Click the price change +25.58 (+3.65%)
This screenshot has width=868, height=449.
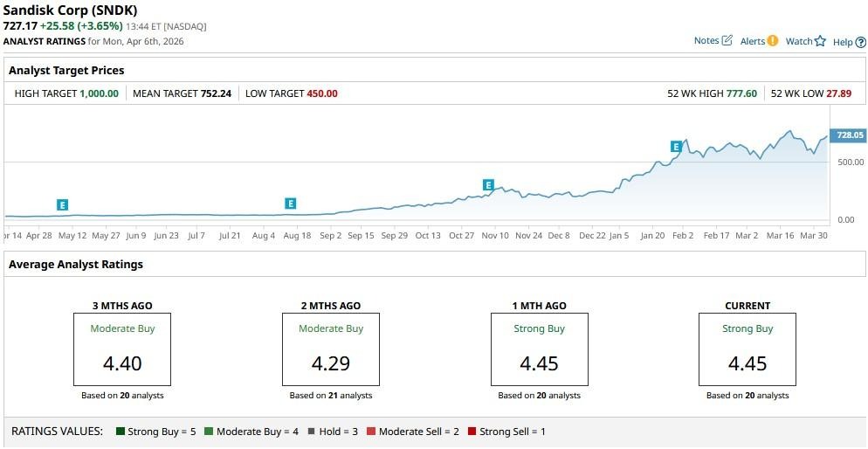tap(81, 25)
